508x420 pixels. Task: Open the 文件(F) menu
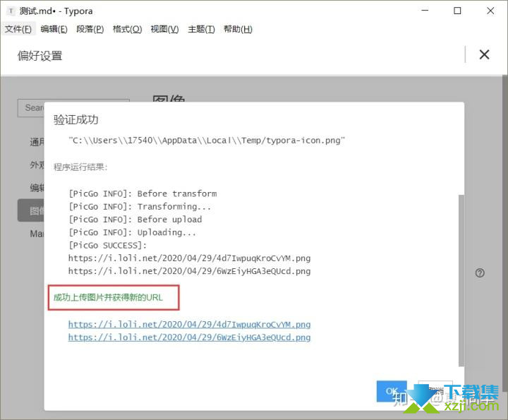[18, 29]
